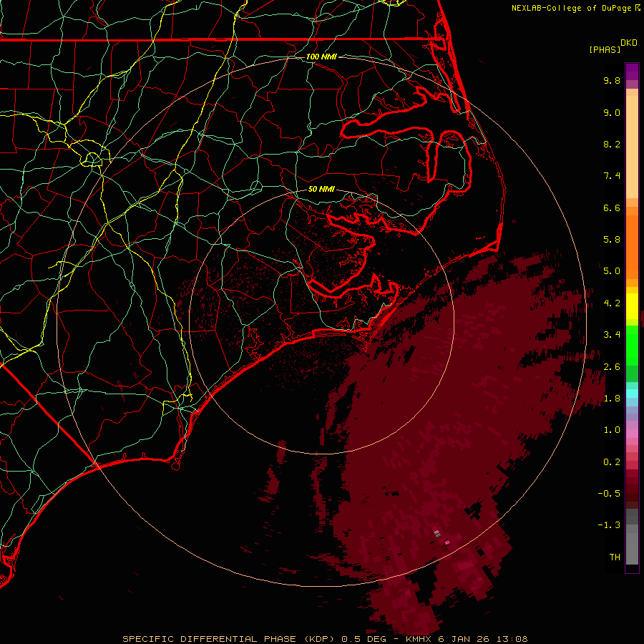Select the 2.6 scale value
Image resolution: width=644 pixels, height=644 pixels.
612,367
